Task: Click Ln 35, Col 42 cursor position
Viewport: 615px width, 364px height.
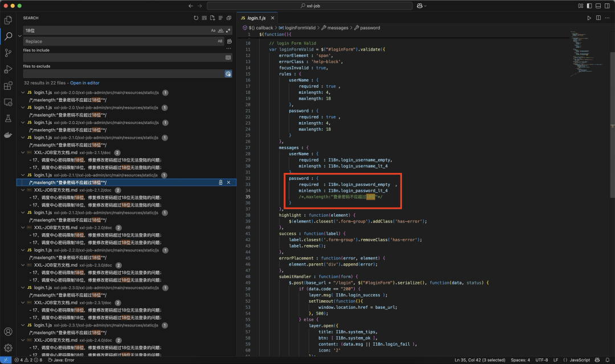Action: (479, 360)
